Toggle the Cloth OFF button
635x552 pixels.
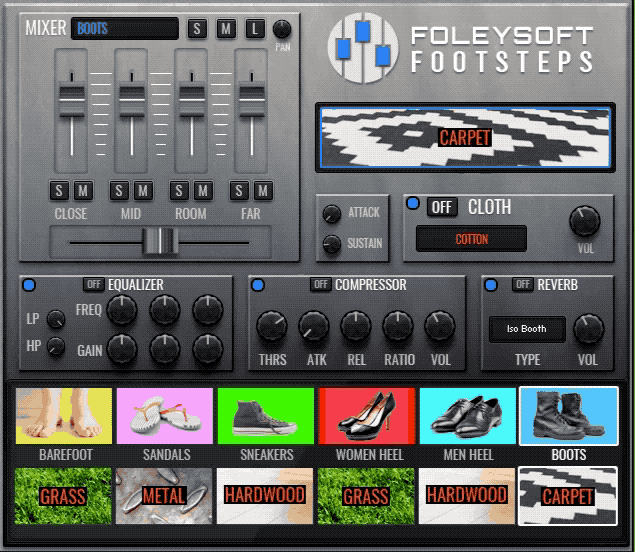click(442, 207)
